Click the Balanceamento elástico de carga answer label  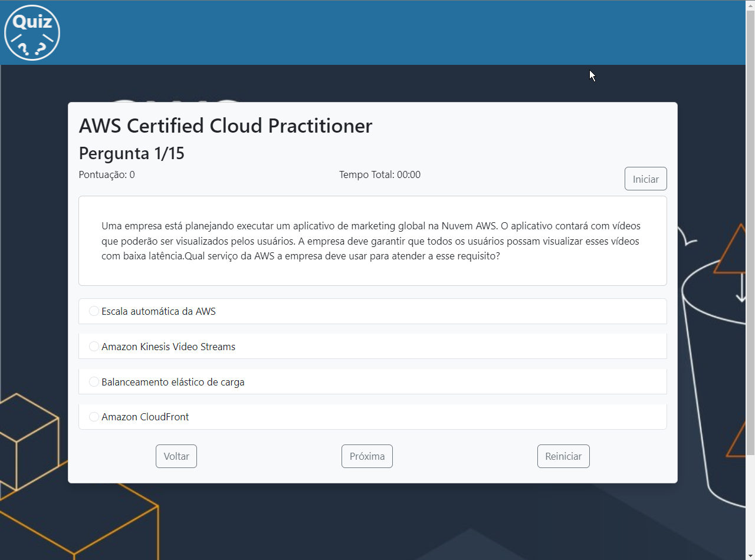click(173, 382)
